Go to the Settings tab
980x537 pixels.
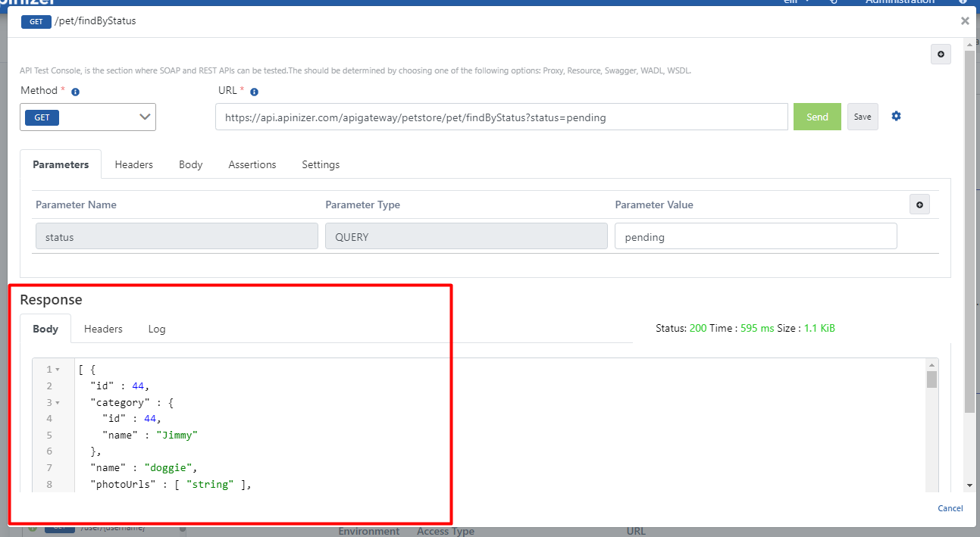pos(321,164)
